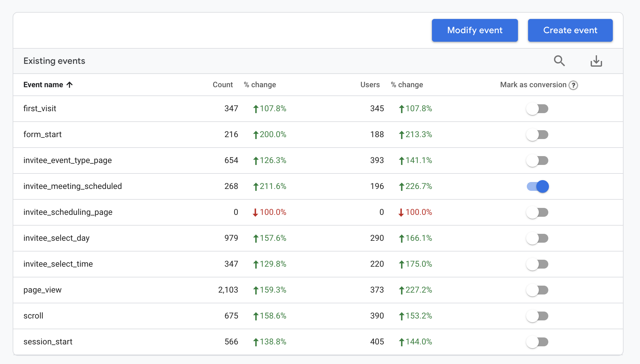Switch on conversion for session_start
The height and width of the screenshot is (364, 640).
click(537, 342)
